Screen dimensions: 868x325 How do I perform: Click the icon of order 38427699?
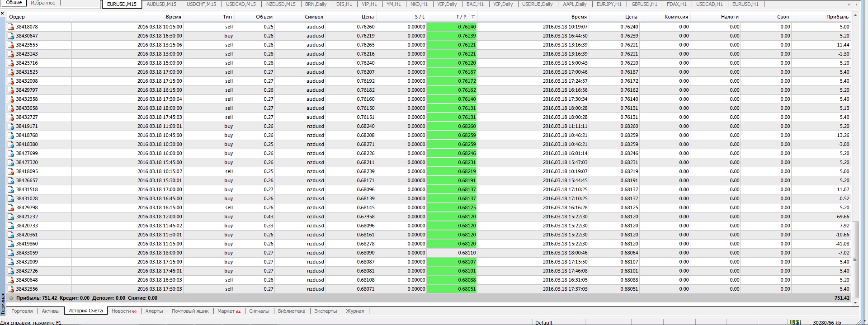11,153
